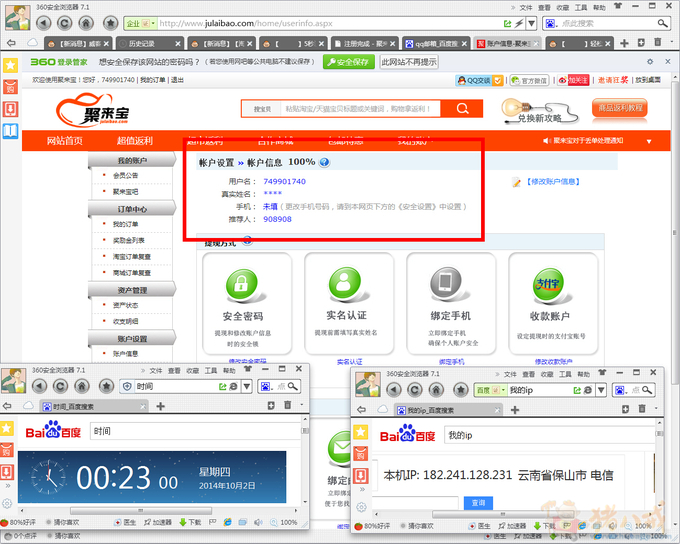Click the horizontal scrollbar in the 时间 window
This screenshot has width=680, height=544.
tap(141, 511)
